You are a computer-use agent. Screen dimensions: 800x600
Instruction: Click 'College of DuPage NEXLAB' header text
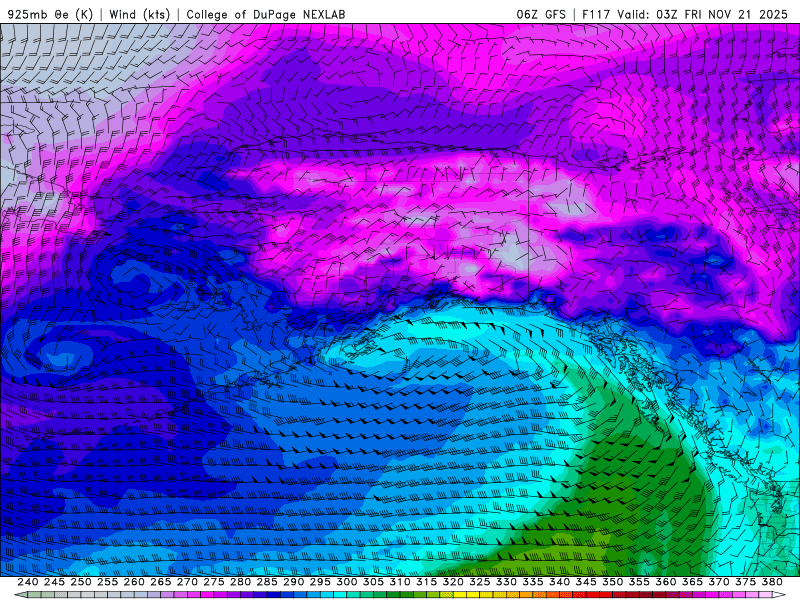(x=266, y=14)
